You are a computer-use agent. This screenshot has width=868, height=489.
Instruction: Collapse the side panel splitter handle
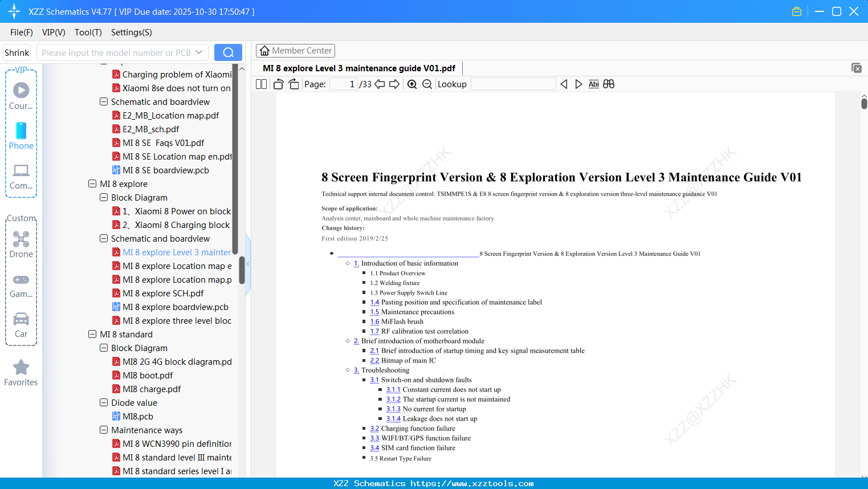[248, 264]
